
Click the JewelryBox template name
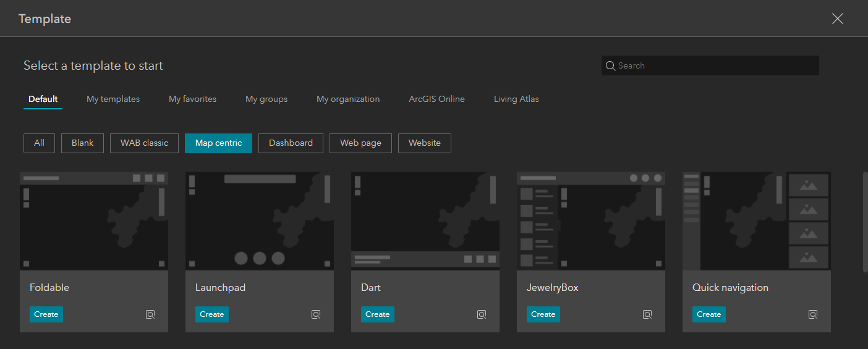coord(553,288)
